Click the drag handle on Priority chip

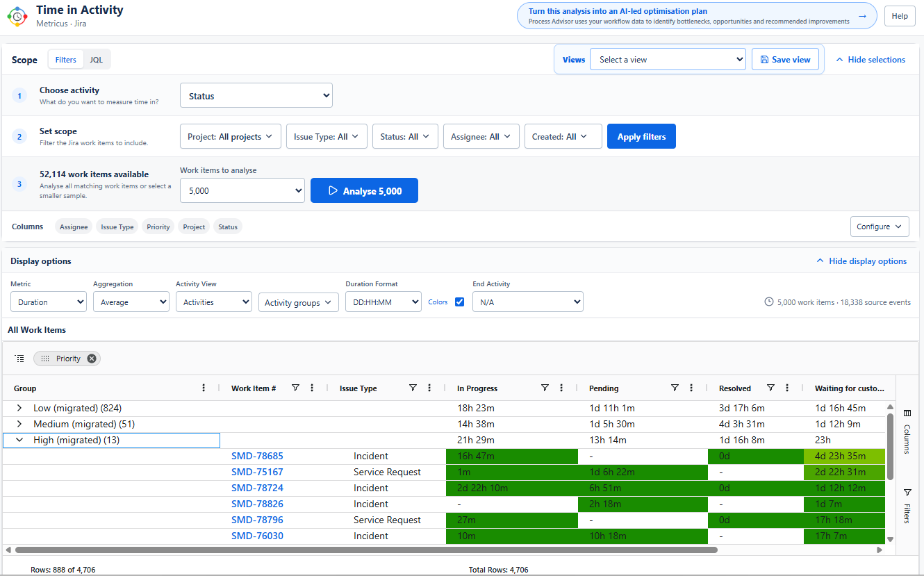point(45,359)
